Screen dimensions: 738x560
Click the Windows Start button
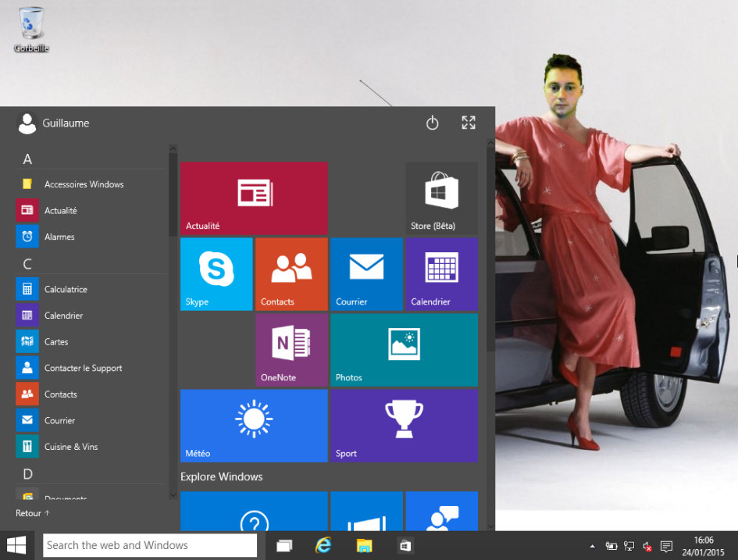click(16, 545)
